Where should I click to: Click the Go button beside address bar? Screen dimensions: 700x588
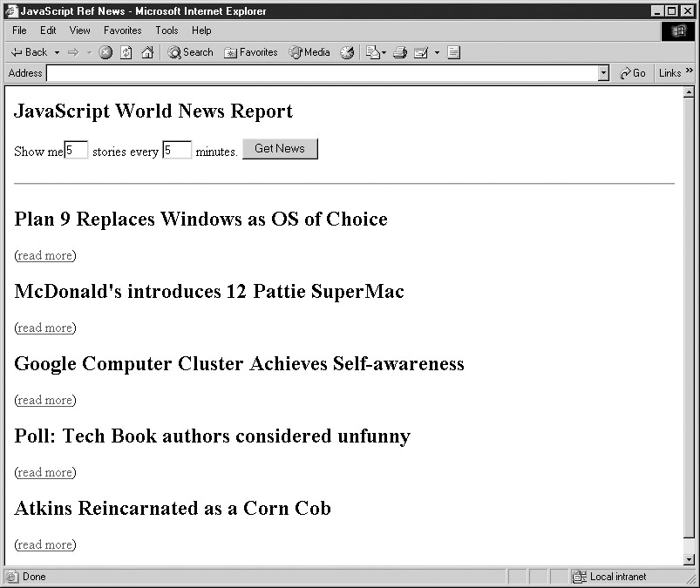point(633,74)
